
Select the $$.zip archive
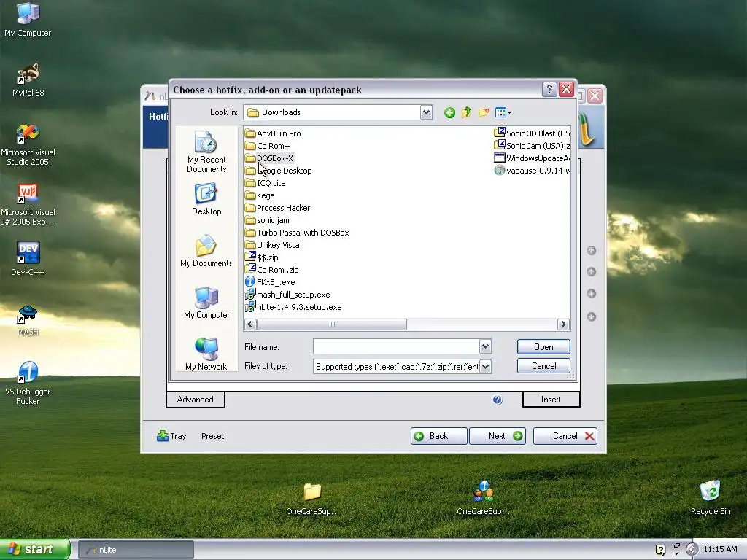pyautogui.click(x=262, y=257)
